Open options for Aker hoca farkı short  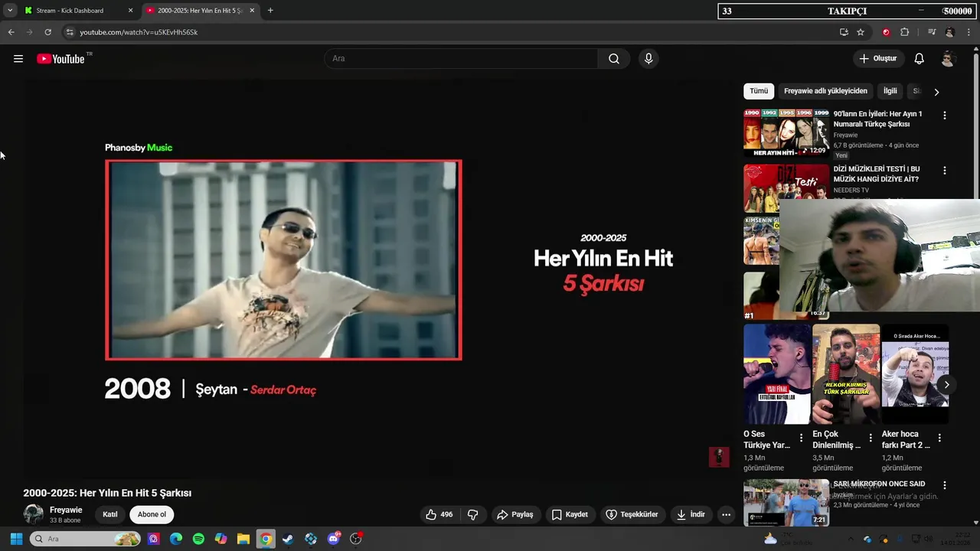(x=939, y=439)
